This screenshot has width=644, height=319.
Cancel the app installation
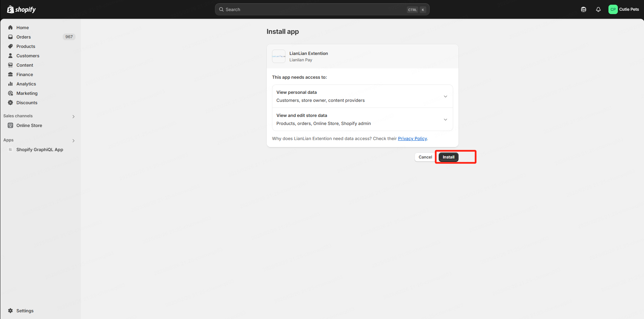[x=425, y=157]
